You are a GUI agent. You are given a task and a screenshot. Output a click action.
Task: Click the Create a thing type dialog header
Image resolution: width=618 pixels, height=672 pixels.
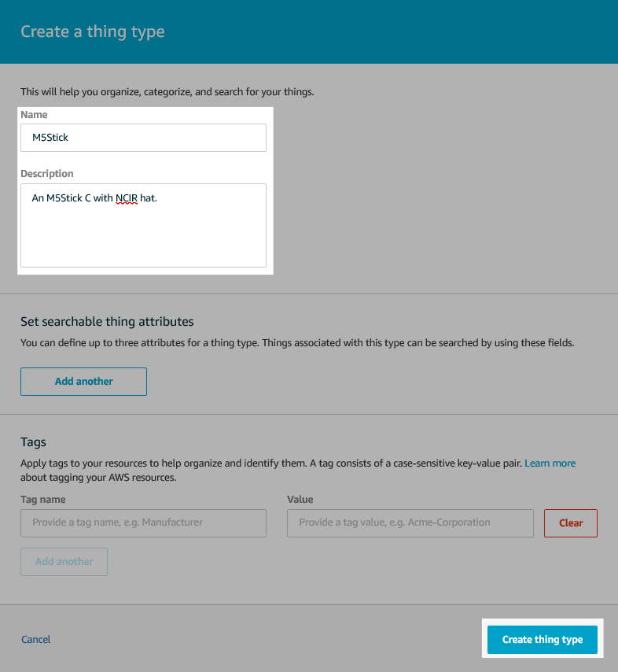92,31
